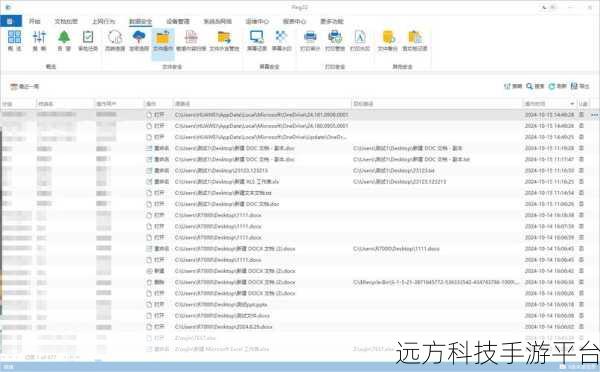Open detail icon for 新建文本文档.txt row
The image size is (600, 372).
(581, 193)
